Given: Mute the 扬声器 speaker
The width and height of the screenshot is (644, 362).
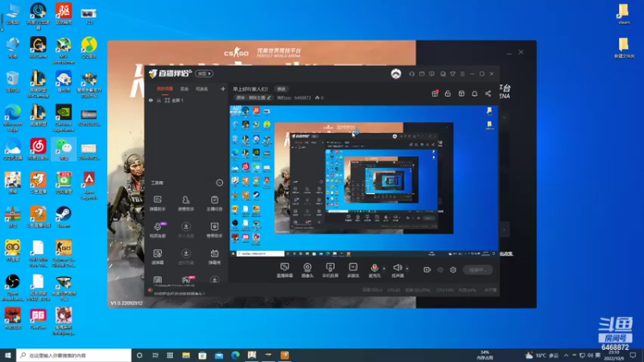Looking at the screenshot, I should click(397, 270).
